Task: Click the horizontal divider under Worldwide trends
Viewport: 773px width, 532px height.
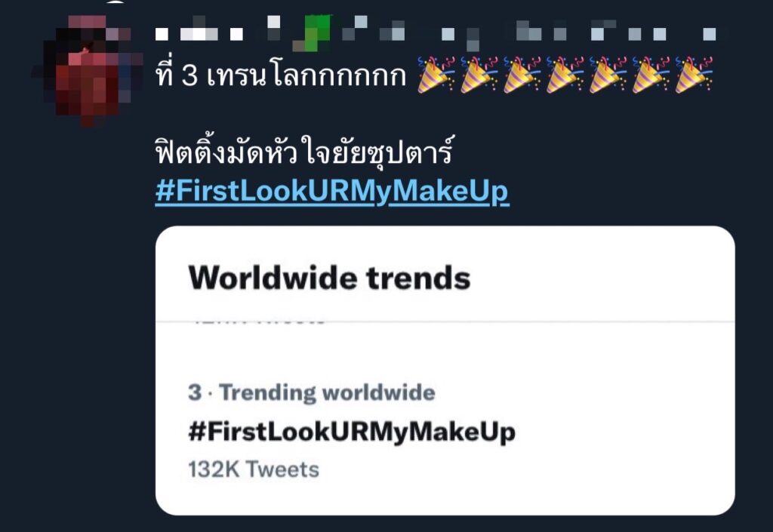Action: coord(445,322)
